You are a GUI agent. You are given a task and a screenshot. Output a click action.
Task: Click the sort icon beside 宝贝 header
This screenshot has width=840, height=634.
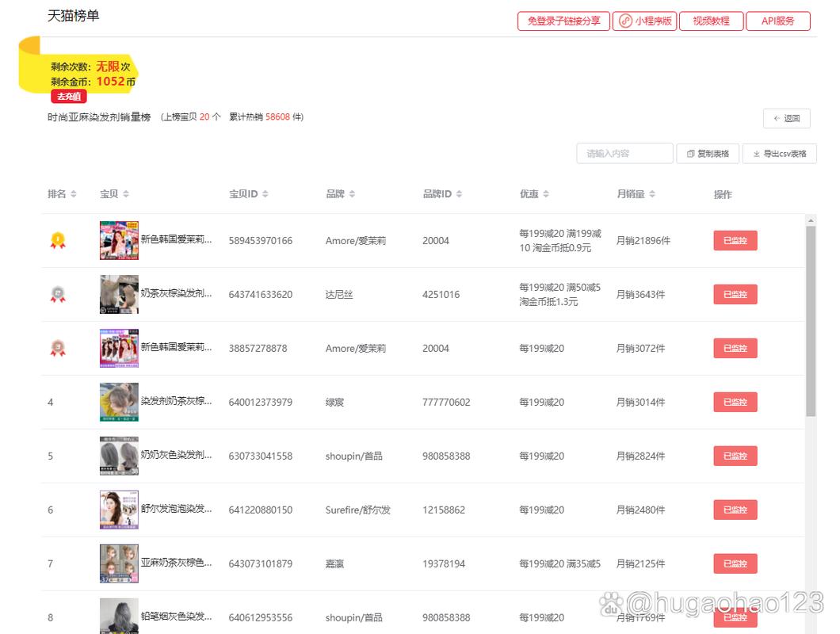124,193
